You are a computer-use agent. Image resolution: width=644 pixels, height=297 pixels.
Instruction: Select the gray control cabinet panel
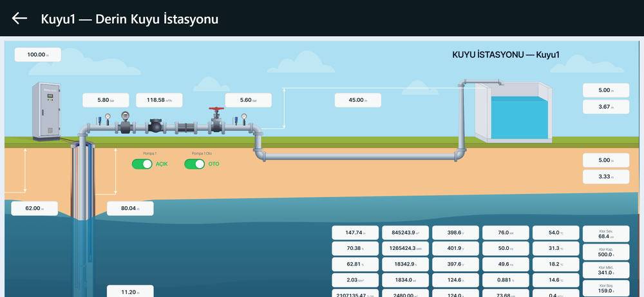coord(47,111)
